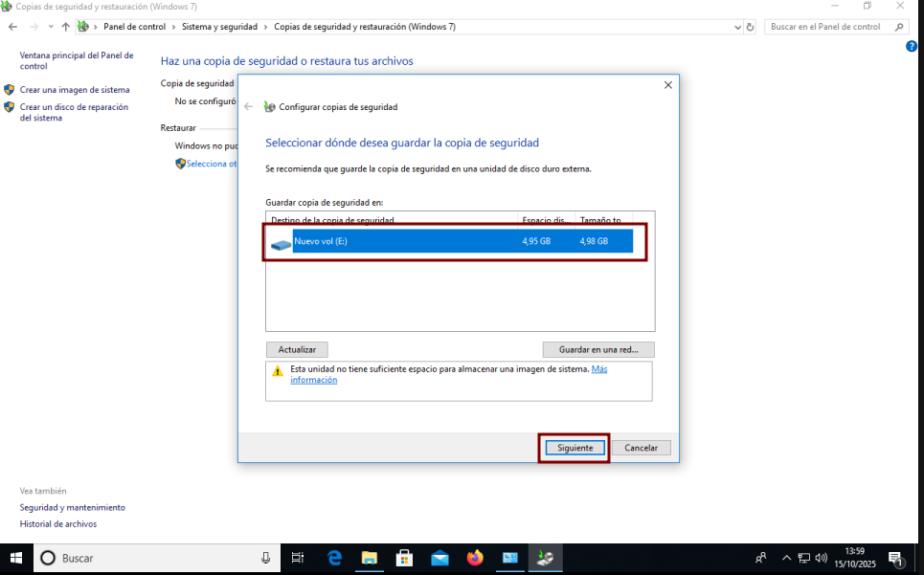Click the Buscar taskbar search box
The height and width of the screenshot is (575, 924).
click(157, 558)
